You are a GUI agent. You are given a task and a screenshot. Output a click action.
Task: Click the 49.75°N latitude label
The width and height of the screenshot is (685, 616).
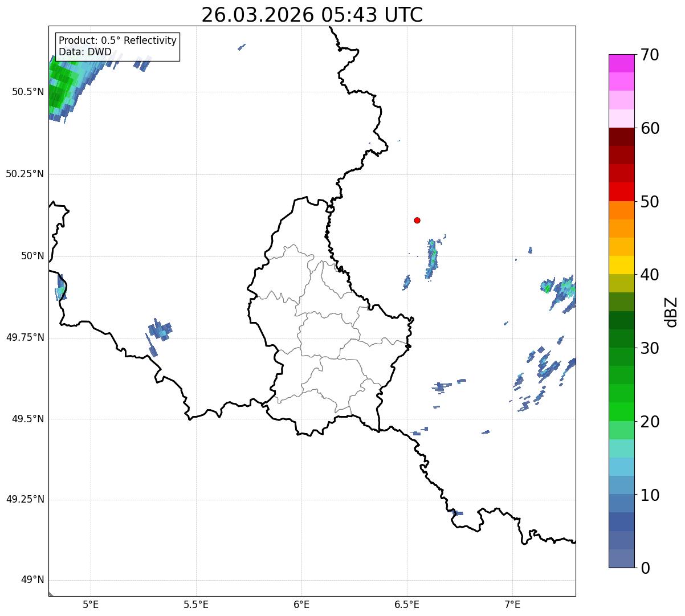pos(25,337)
